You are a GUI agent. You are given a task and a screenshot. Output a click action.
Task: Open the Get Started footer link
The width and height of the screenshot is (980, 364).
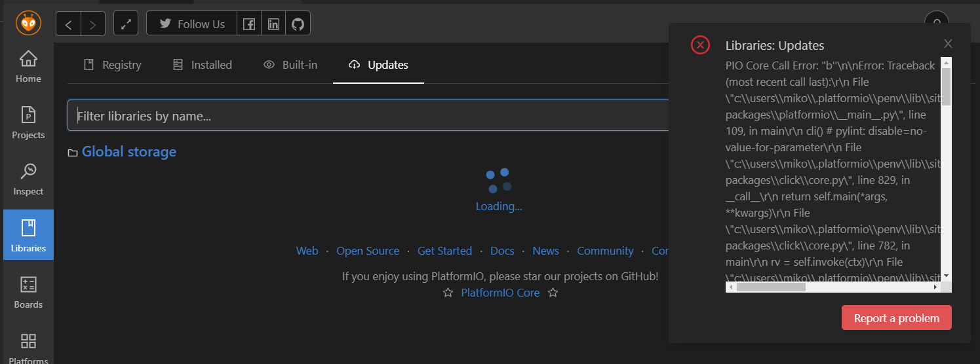(x=444, y=251)
